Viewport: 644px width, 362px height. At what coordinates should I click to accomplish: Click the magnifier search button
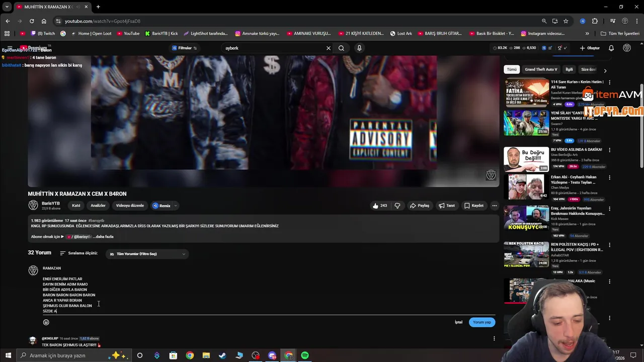[341, 48]
